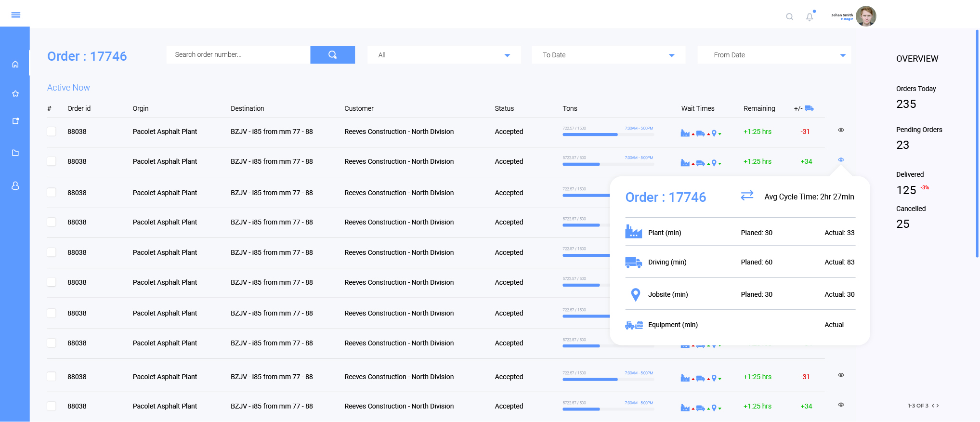Screen dimensions: 980x422
Task: Toggle the eye icon on first row
Action: [841, 130]
